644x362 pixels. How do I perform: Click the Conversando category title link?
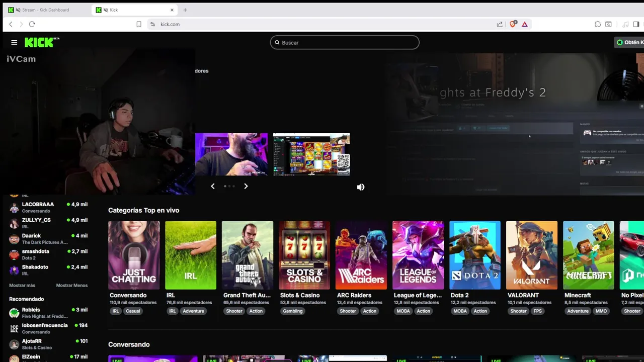pos(128,295)
